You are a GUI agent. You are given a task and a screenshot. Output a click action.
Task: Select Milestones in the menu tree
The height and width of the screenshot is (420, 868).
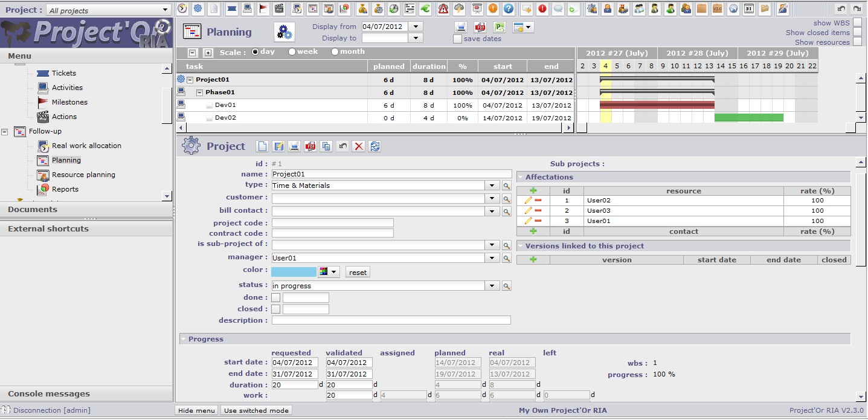click(x=69, y=102)
